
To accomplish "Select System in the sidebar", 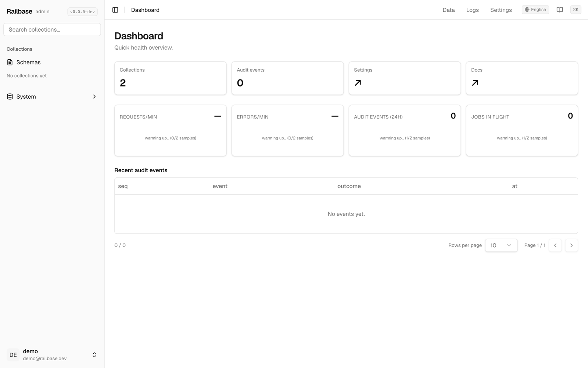I will pos(52,96).
